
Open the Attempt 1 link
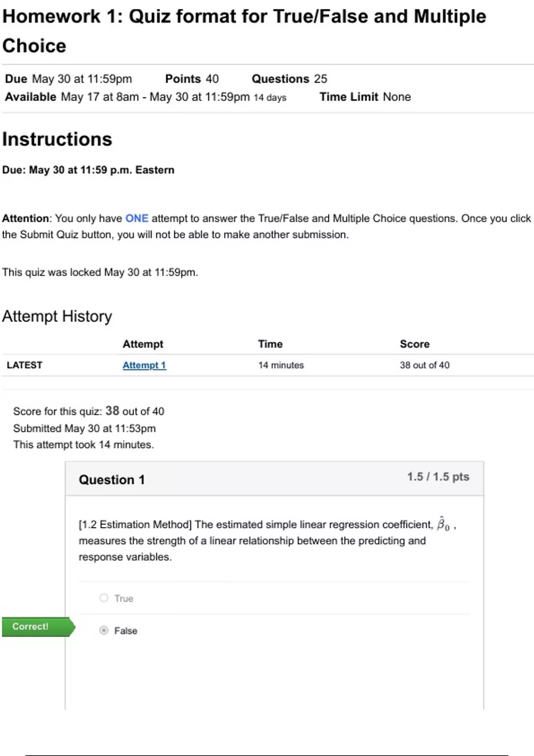[144, 365]
